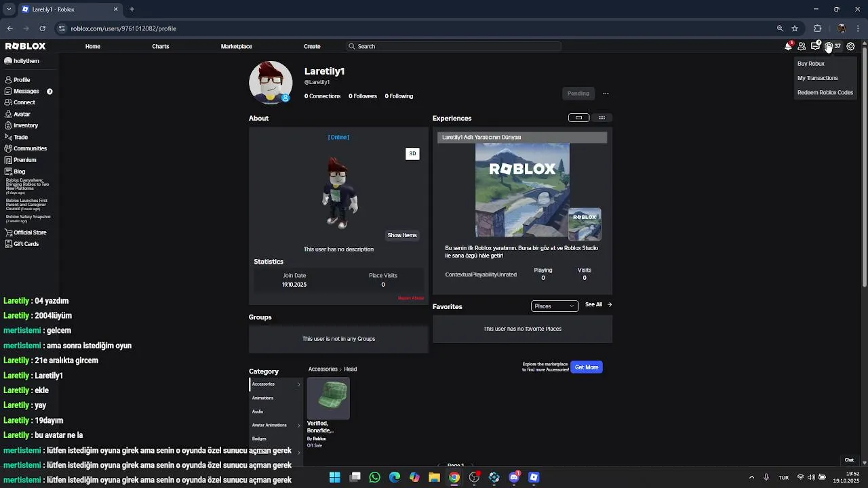Open the green cap accessory thumbnail
868x488 pixels.
tap(328, 399)
